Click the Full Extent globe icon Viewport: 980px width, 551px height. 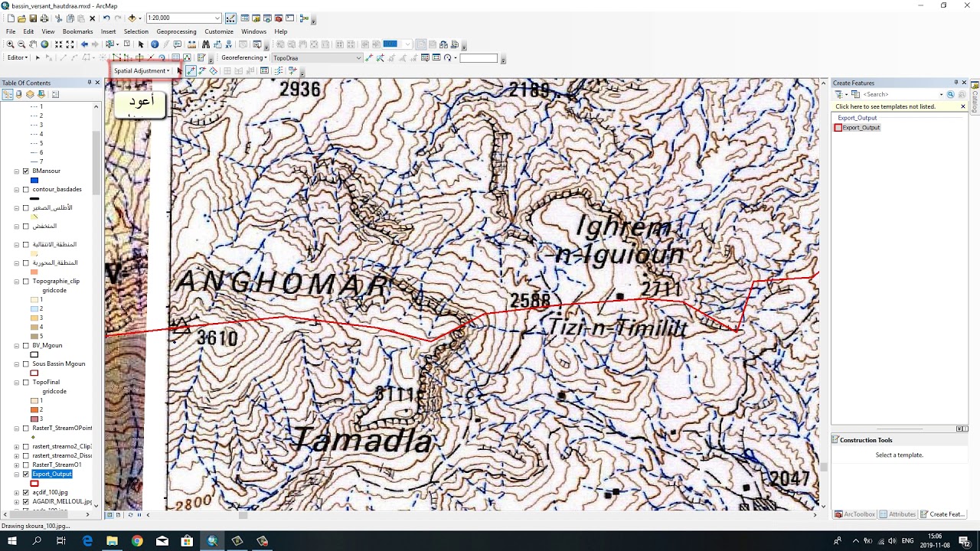(44, 44)
